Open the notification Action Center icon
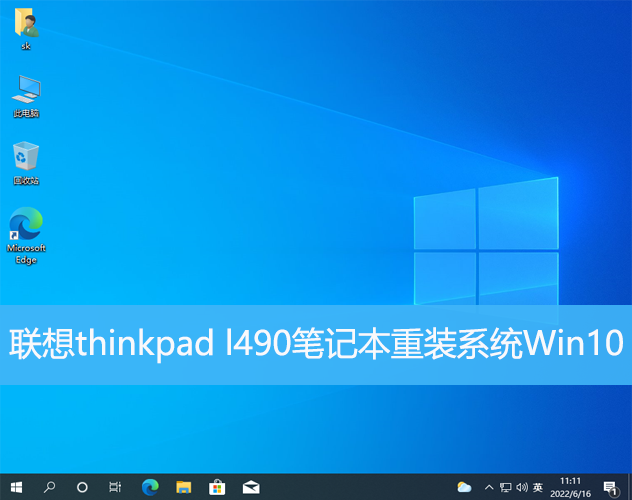This screenshot has width=632, height=500. [x=610, y=487]
